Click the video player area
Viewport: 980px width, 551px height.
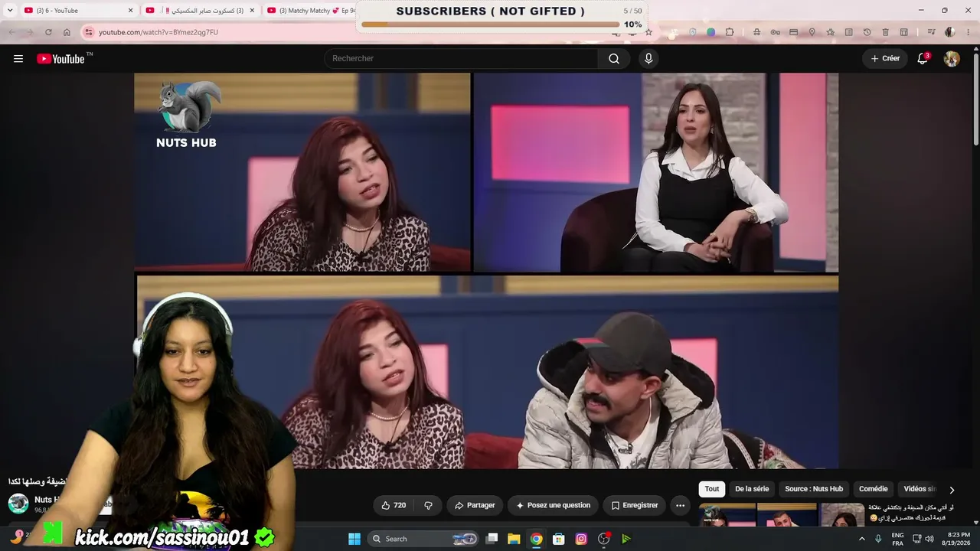click(486, 271)
